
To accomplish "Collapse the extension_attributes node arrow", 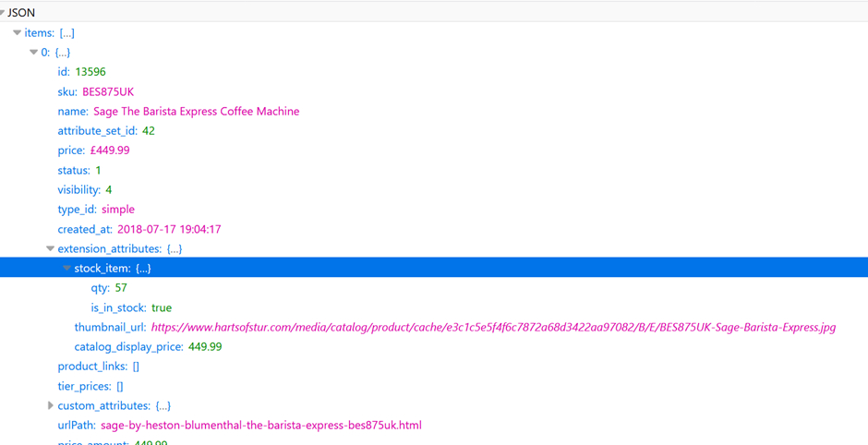I will click(x=51, y=249).
